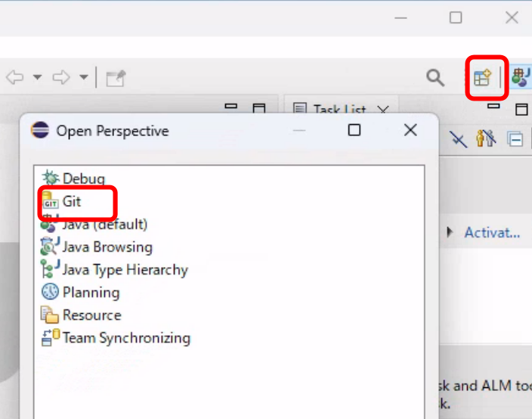Screen dimensions: 532x419
Task: Click the Open Perspective toolbar icon
Action: pos(482,77)
